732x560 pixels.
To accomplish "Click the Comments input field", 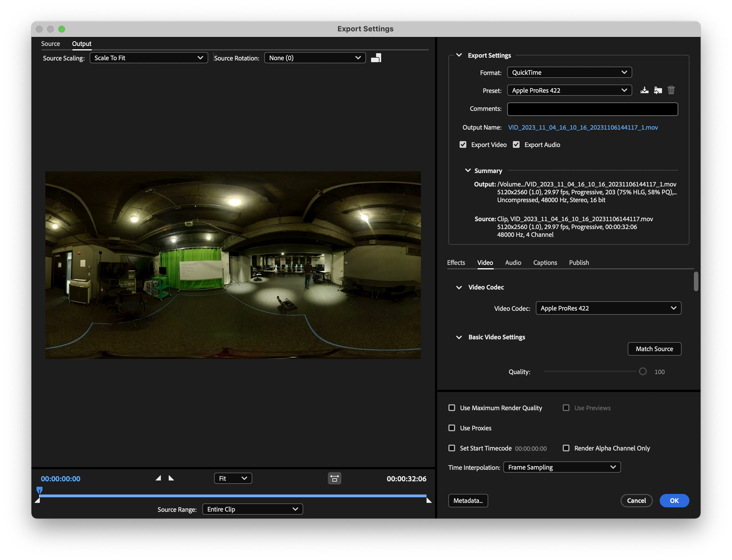I will coord(592,109).
